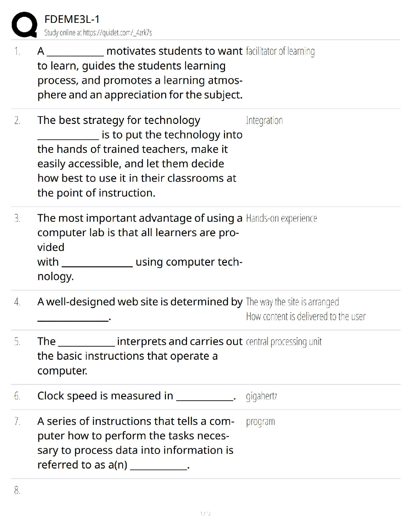Viewport: 411px width, 532px height.
Task: Click 'The way the site is arranged'
Action: coord(292,302)
